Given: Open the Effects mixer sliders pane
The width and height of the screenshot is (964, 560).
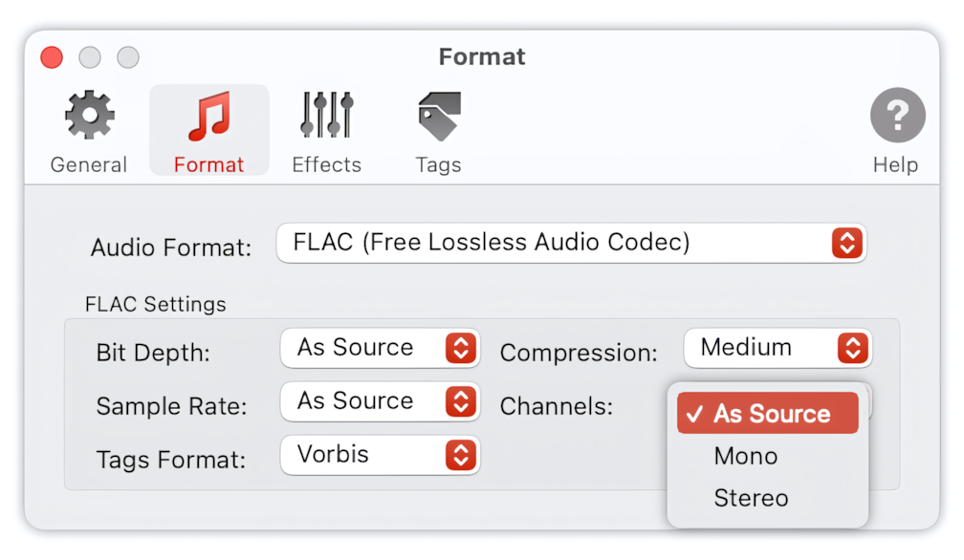Looking at the screenshot, I should coord(326,132).
